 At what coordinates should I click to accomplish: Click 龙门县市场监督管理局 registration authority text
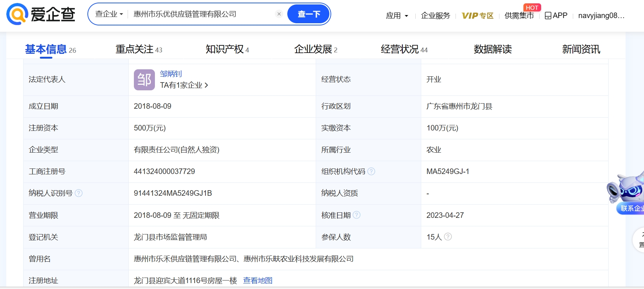[170, 237]
